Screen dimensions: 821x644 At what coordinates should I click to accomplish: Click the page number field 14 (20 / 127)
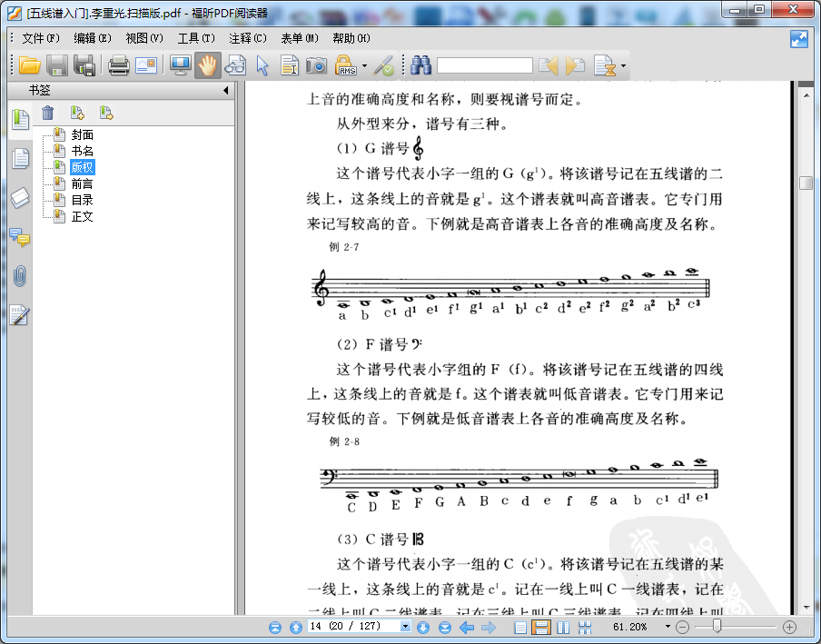[353, 626]
